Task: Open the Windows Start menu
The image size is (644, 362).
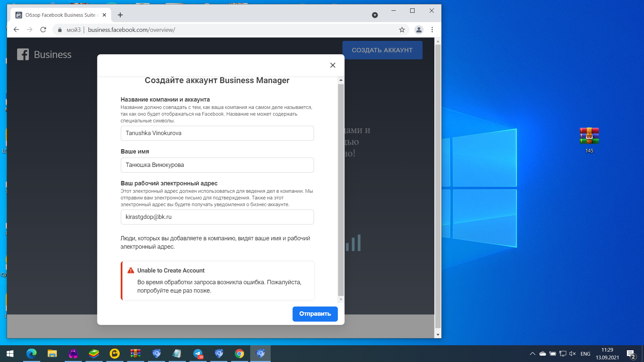Action: point(10,354)
